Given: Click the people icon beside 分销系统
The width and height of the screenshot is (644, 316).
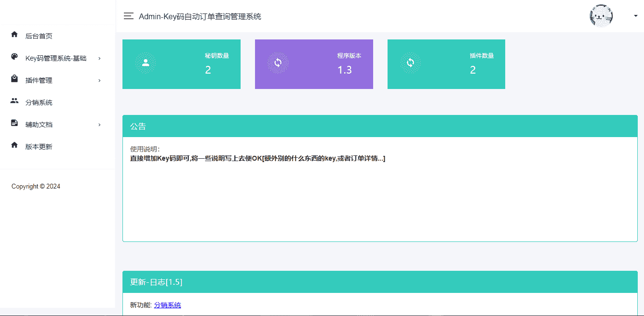Looking at the screenshot, I should point(14,101).
